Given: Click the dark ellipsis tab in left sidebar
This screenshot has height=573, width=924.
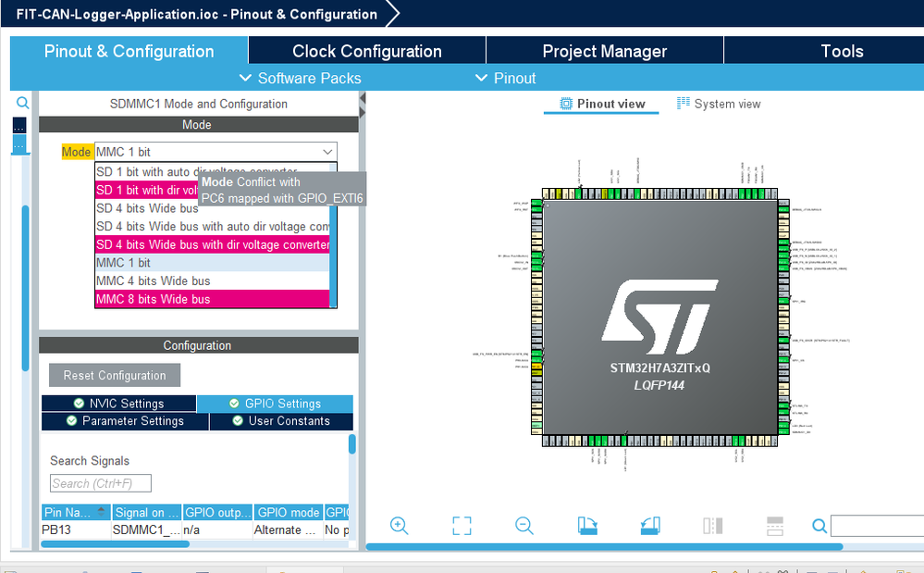Looking at the screenshot, I should (19, 125).
